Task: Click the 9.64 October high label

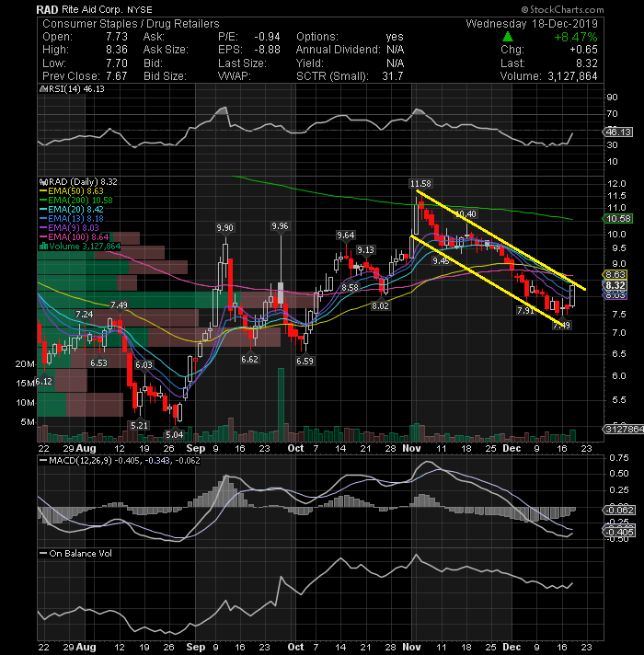Action: point(346,236)
